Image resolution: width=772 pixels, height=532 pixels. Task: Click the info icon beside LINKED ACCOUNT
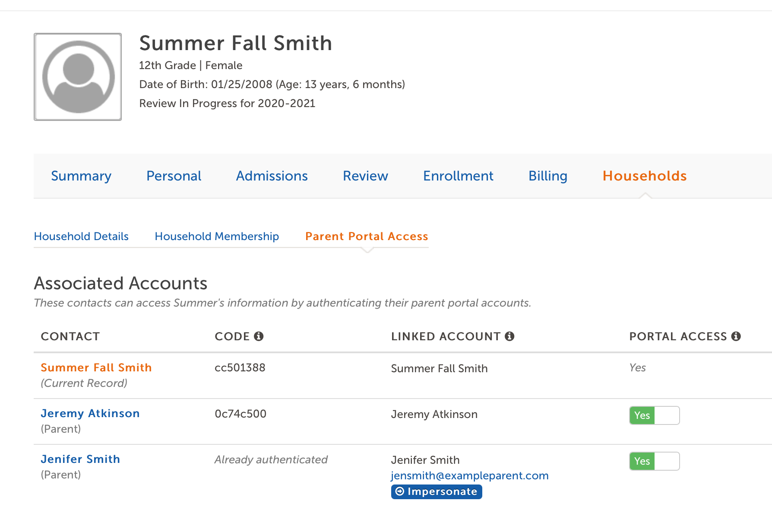point(509,336)
